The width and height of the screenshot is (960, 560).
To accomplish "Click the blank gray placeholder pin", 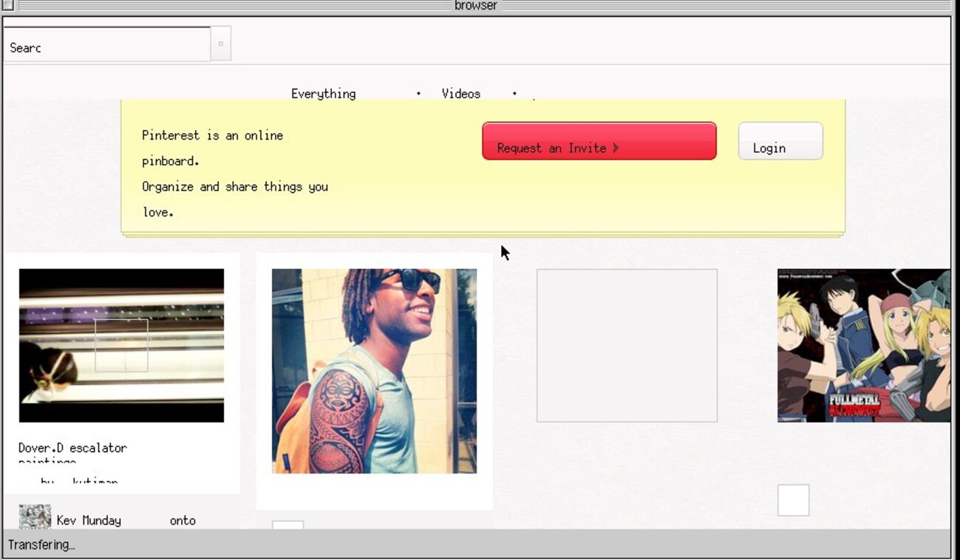I will coord(627,346).
